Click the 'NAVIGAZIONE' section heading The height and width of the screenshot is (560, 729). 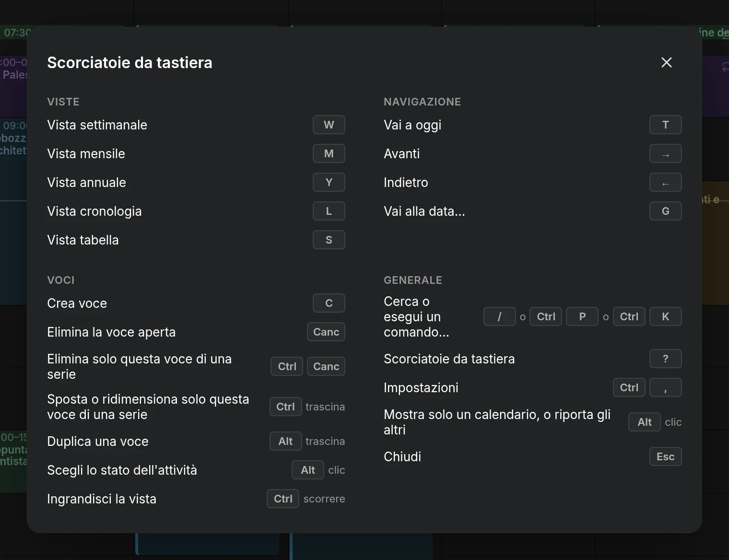coord(422,102)
